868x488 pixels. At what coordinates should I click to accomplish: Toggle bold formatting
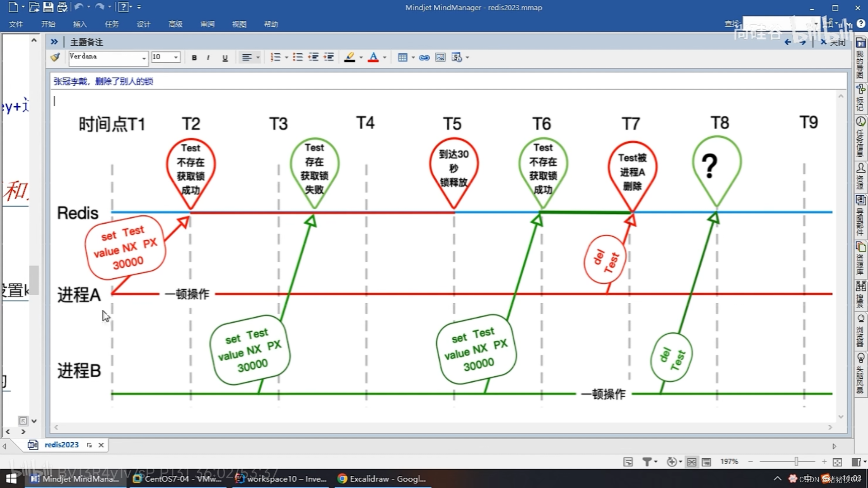tap(194, 57)
